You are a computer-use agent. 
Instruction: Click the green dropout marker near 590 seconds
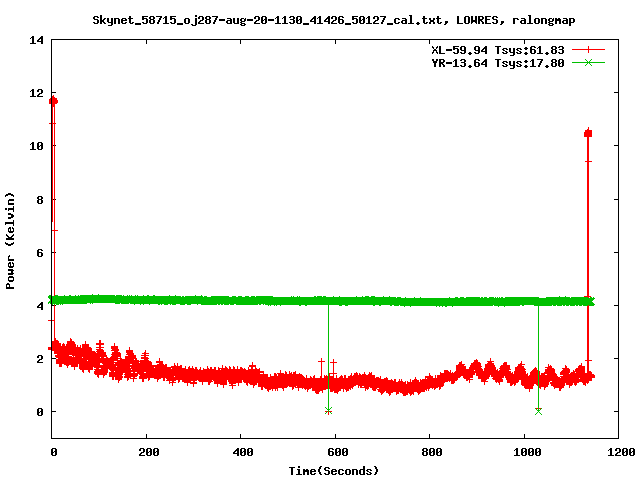(x=329, y=411)
